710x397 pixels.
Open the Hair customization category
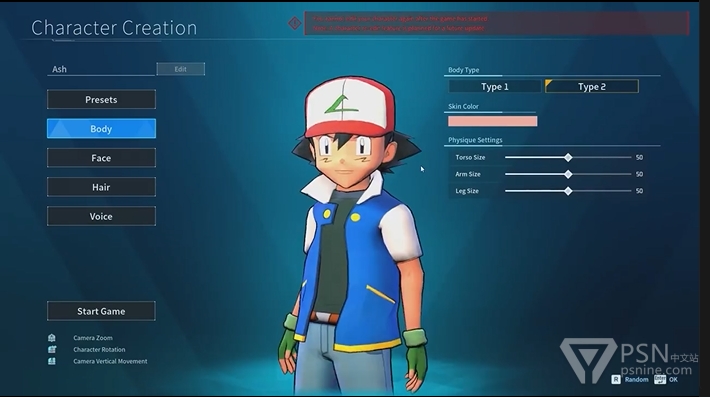tap(101, 187)
